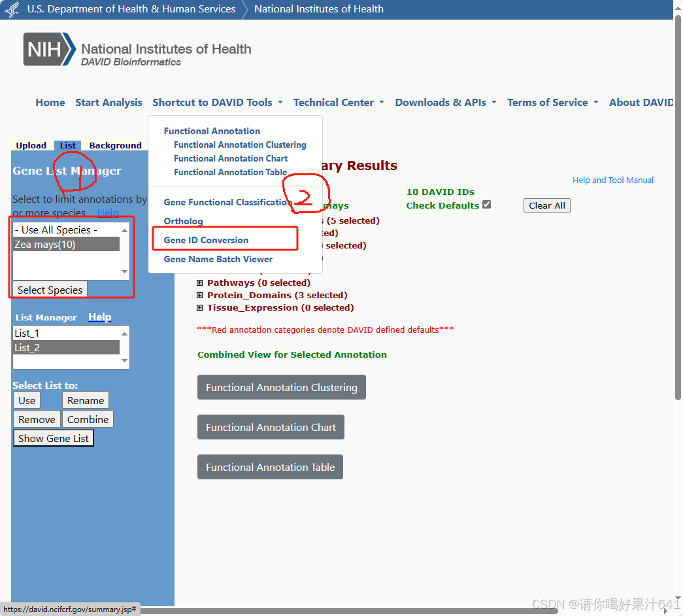Click species list scroll down arrow
Screen dimensions: 683x616
coord(125,272)
